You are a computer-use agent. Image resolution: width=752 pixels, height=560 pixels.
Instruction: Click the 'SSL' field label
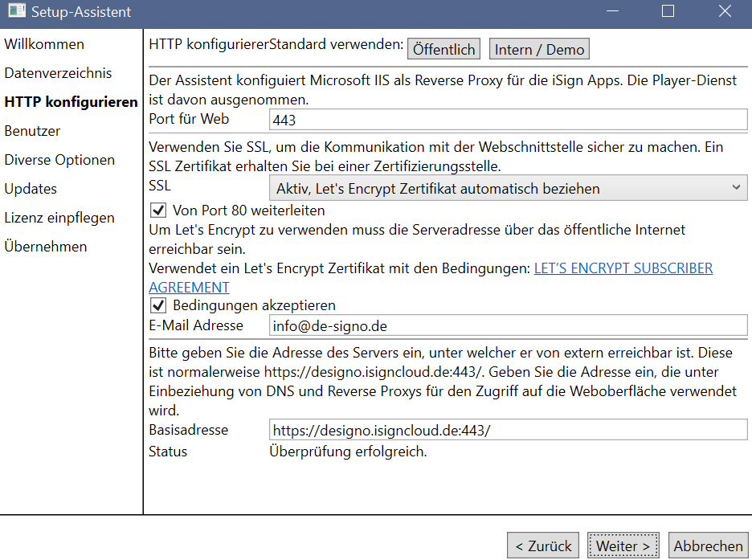(x=160, y=186)
